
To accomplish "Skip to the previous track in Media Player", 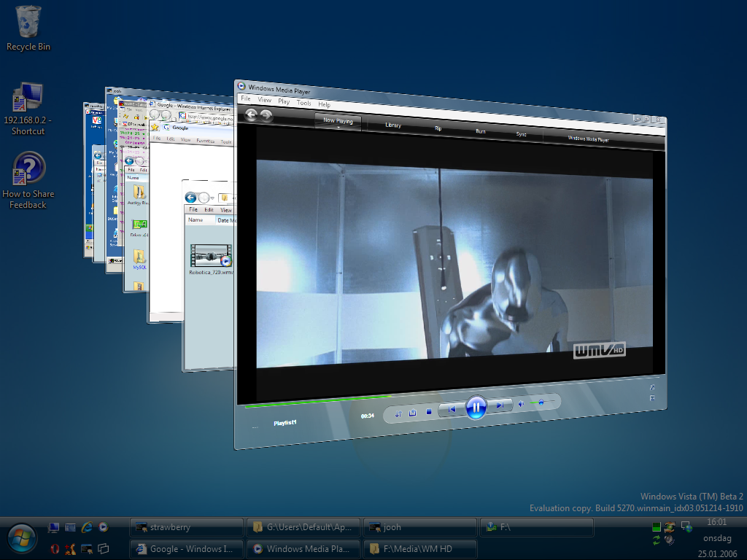I will click(452, 409).
